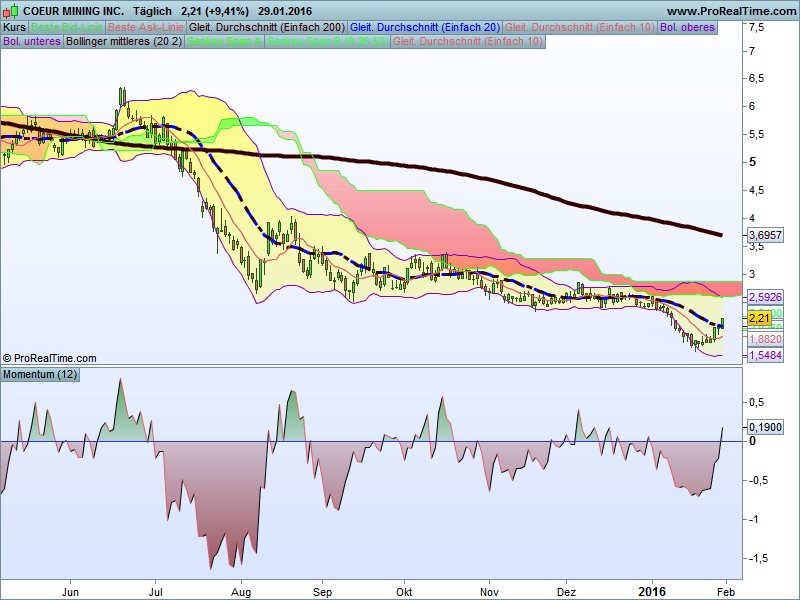This screenshot has height=600, width=800.
Task: Click the 4,5 price scale tick
Action: click(757, 190)
